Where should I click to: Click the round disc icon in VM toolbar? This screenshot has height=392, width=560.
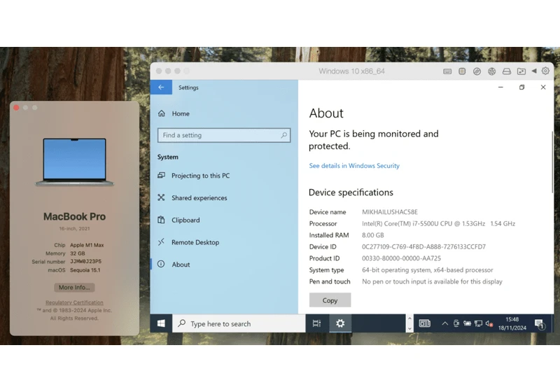coord(477,71)
